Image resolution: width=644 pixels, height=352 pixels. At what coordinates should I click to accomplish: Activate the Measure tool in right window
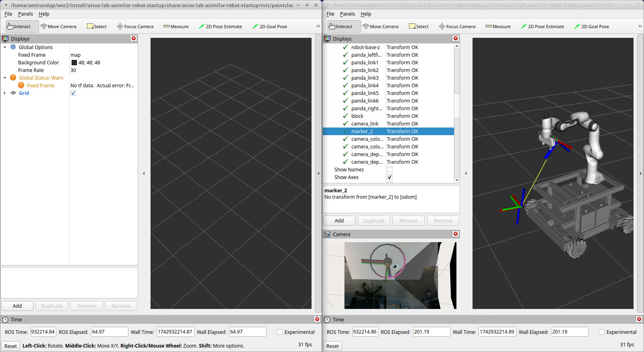coord(498,27)
